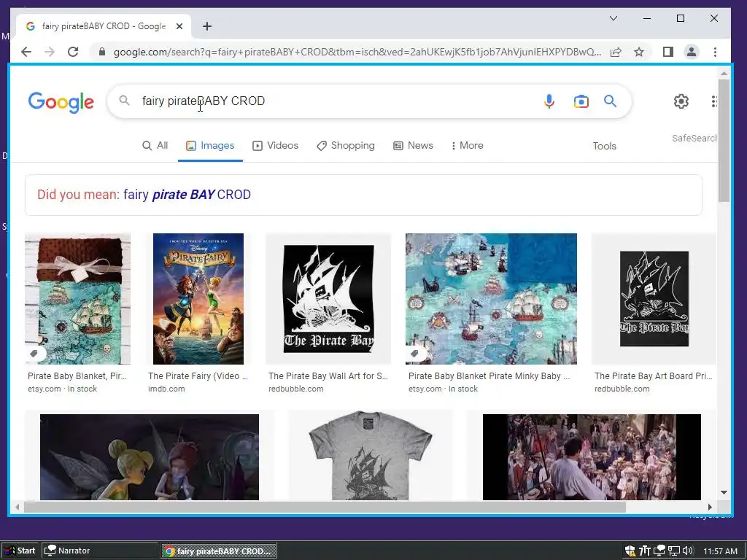747x560 pixels.
Task: Close the fairy pirateBABY CROD tab
Action: (x=179, y=26)
